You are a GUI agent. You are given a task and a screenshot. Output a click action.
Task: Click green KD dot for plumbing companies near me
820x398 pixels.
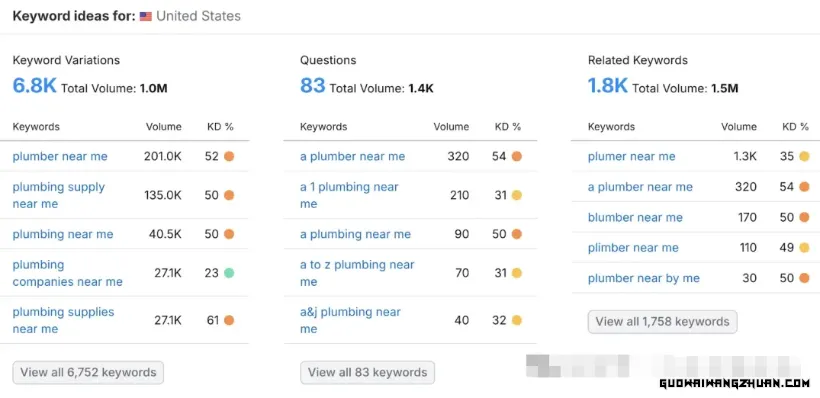click(x=229, y=273)
